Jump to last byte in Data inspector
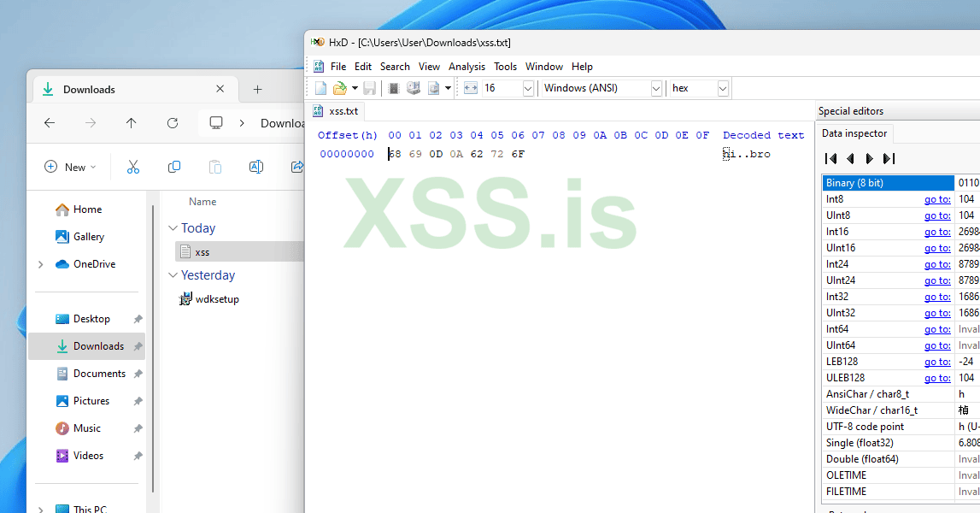The width and height of the screenshot is (980, 513). 889,159
